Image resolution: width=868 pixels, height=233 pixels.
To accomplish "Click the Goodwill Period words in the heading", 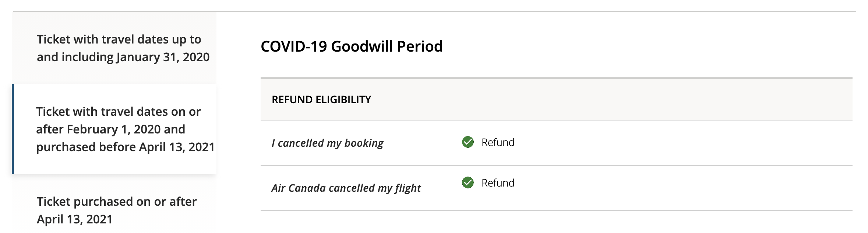I will (387, 46).
